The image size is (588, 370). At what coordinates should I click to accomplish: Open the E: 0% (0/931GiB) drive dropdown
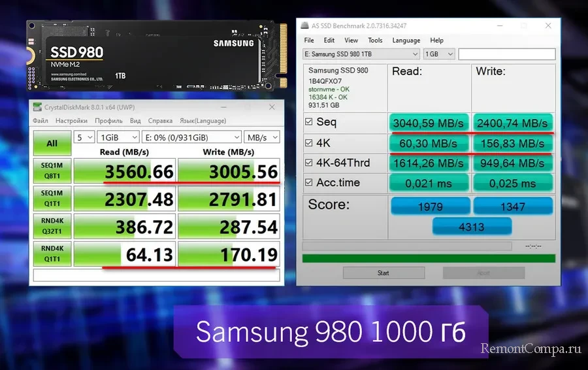pyautogui.click(x=191, y=137)
